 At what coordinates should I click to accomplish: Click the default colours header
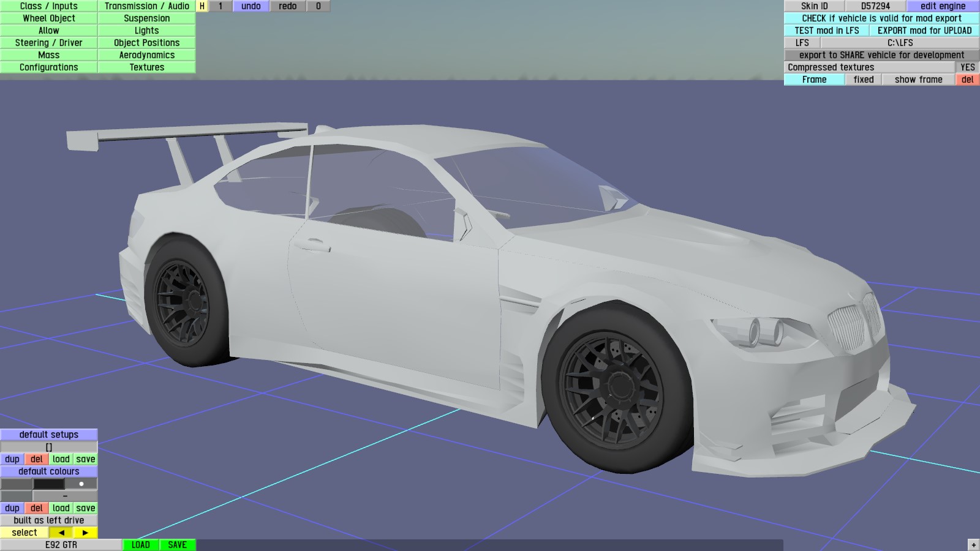tap(49, 471)
